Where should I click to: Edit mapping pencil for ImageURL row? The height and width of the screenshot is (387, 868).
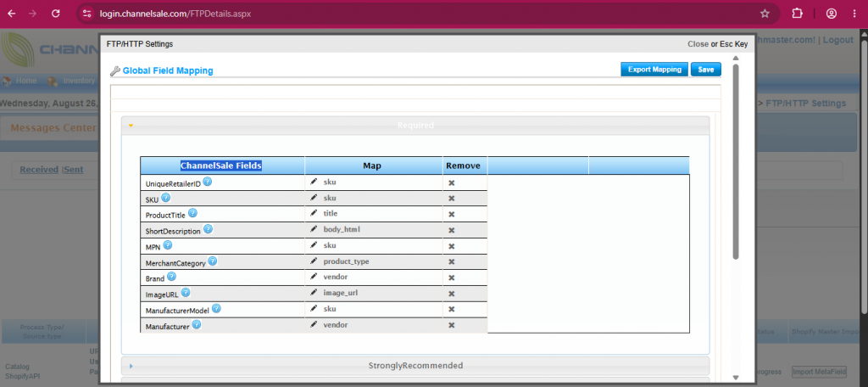[x=314, y=292]
